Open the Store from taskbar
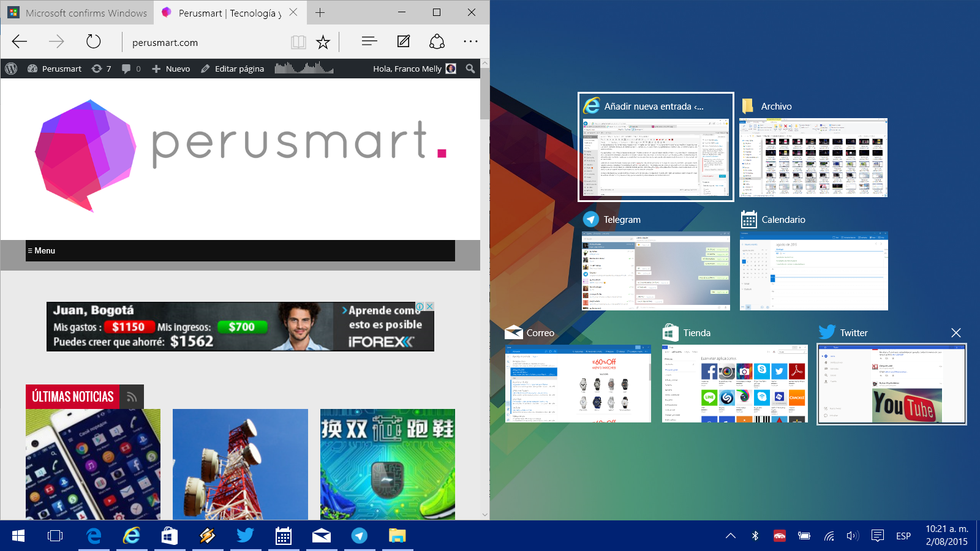Image resolution: width=980 pixels, height=551 pixels. [170, 536]
